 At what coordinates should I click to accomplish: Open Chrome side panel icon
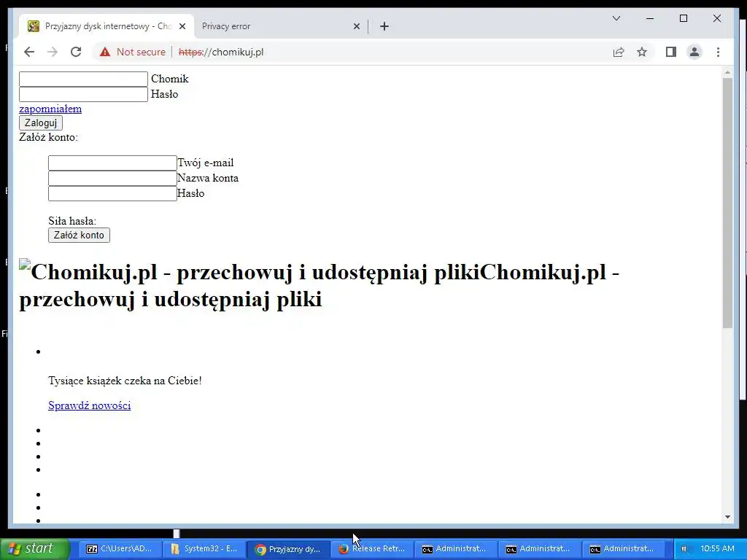671,52
